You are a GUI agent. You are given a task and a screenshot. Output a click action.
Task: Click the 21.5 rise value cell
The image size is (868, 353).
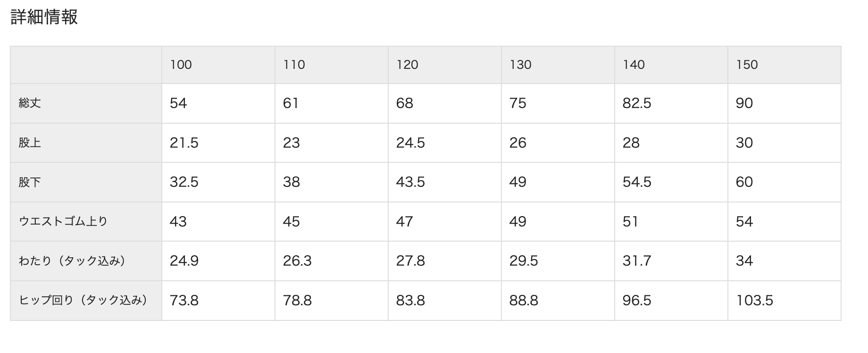(x=184, y=143)
